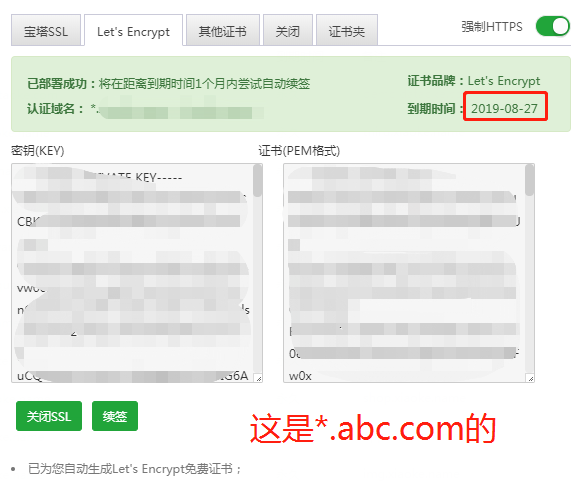
Task: Toggle the 强制HTTPS switch
Action: (553, 26)
